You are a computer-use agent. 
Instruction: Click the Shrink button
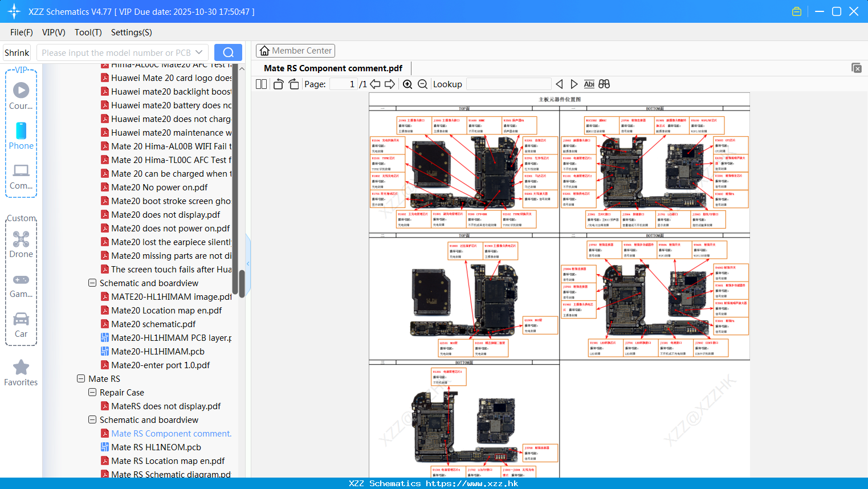coord(17,52)
